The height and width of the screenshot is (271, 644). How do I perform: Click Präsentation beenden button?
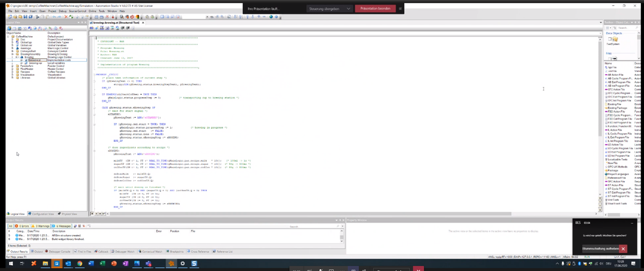click(375, 8)
